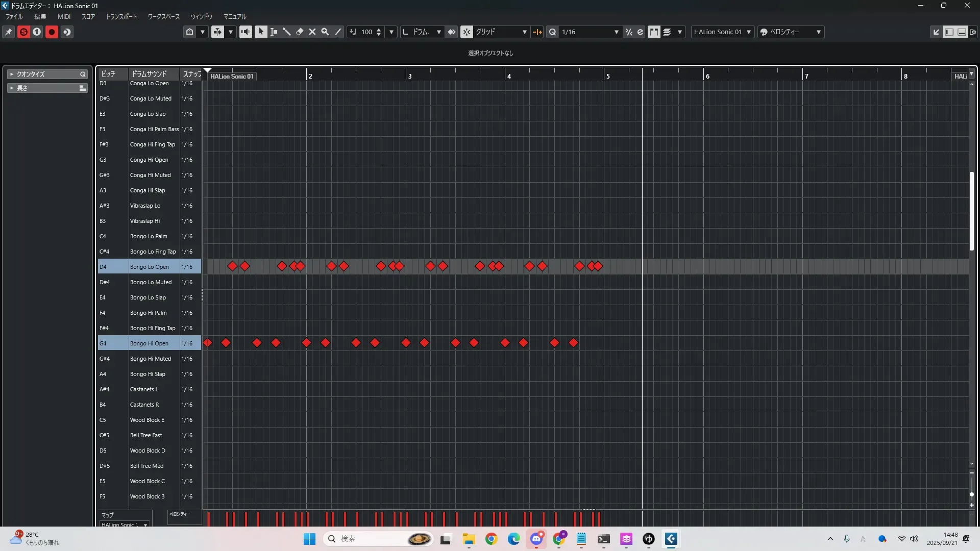Open Chrome from the Windows taskbar
Viewport: 980px width, 551px height.
coord(491,539)
